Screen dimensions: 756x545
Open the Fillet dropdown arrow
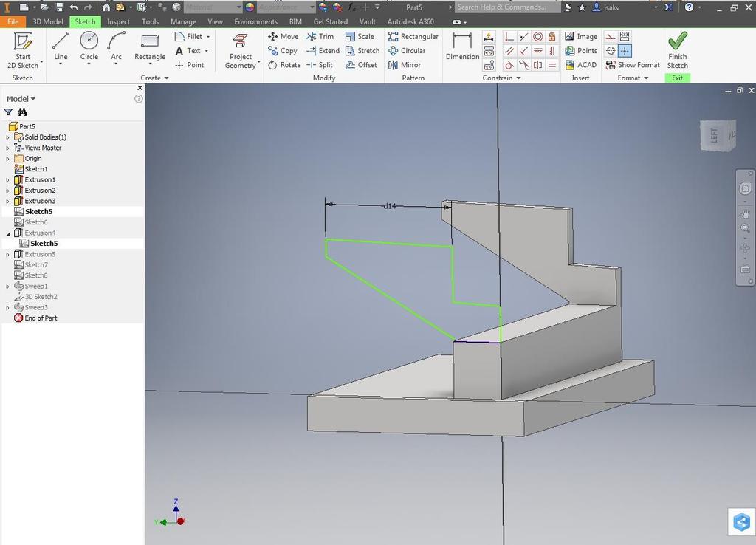pos(208,37)
